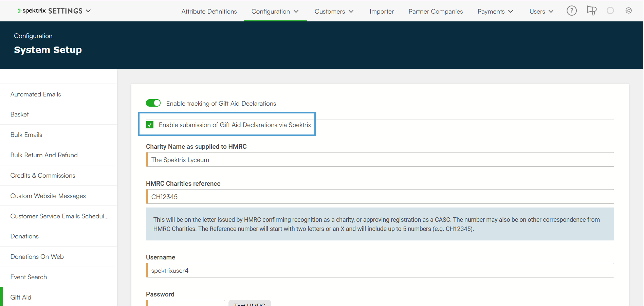Click the System Setup heading
Image resolution: width=644 pixels, height=306 pixels.
[48, 50]
